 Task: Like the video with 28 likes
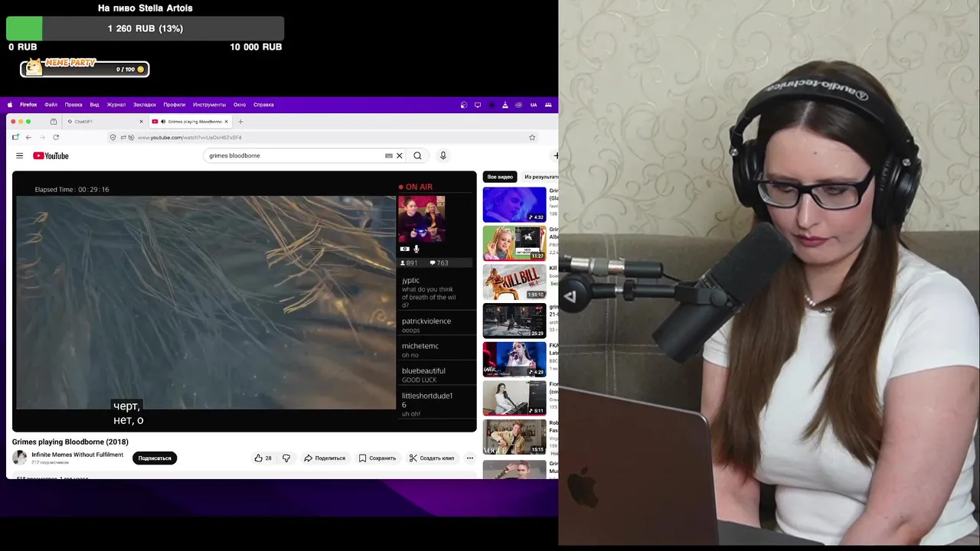[x=263, y=458]
